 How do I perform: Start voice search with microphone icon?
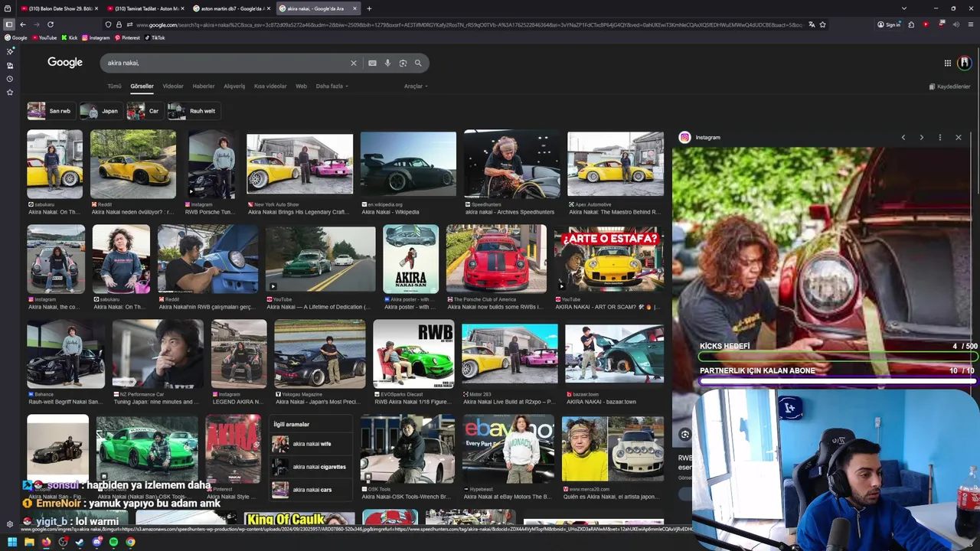click(387, 64)
